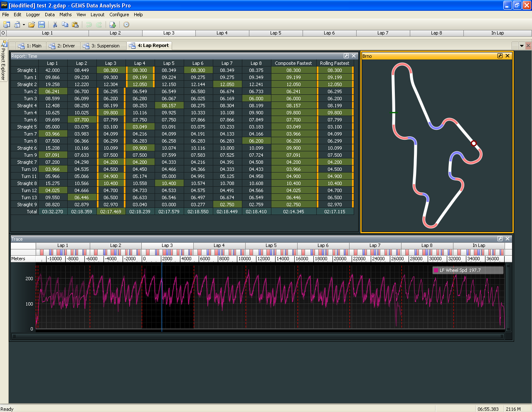Open the Maths menu
532x412 pixels.
(x=66, y=15)
